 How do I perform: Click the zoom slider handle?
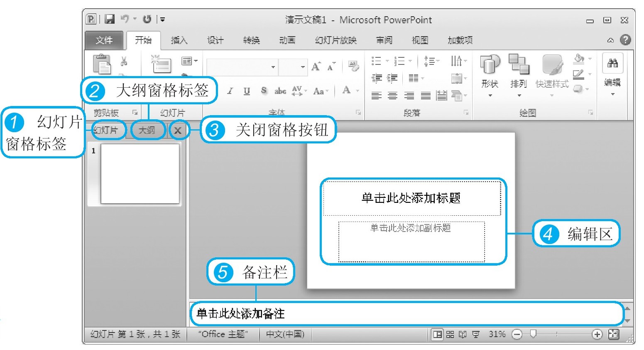[534, 334]
